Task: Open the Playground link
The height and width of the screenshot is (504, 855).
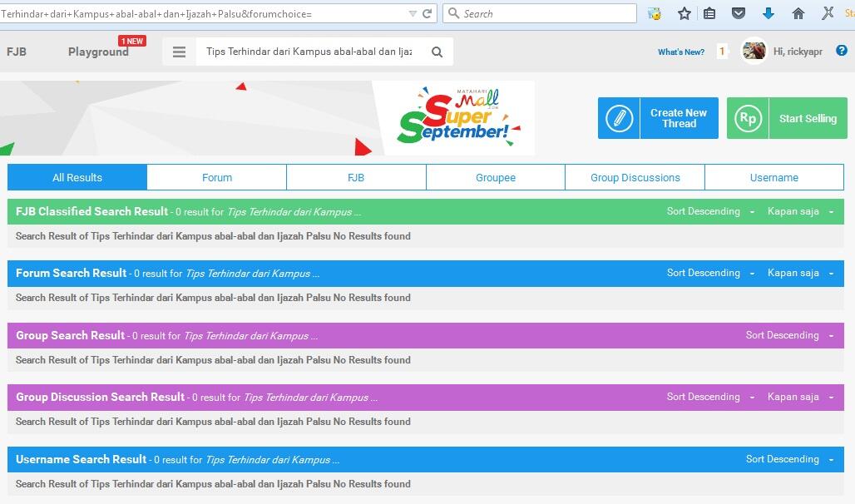Action: pyautogui.click(x=98, y=52)
